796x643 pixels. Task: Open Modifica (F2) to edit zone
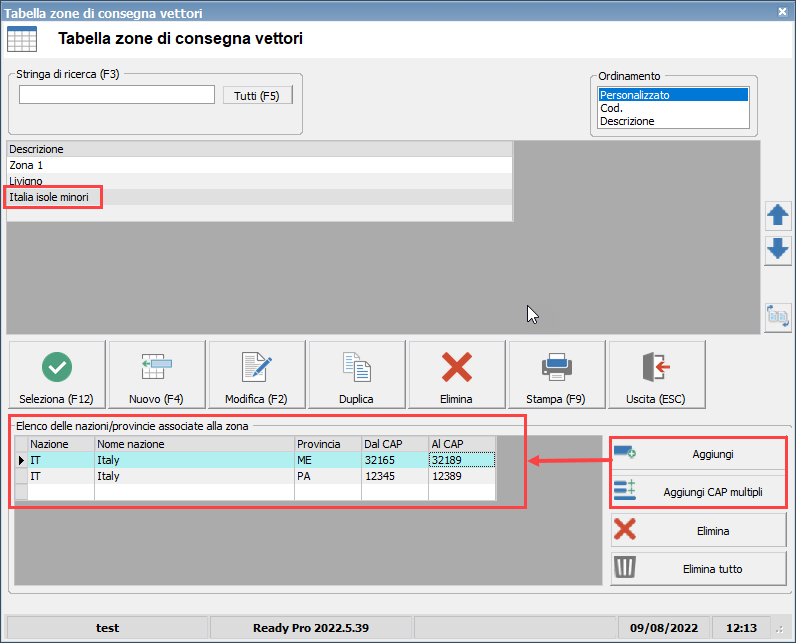pyautogui.click(x=256, y=375)
